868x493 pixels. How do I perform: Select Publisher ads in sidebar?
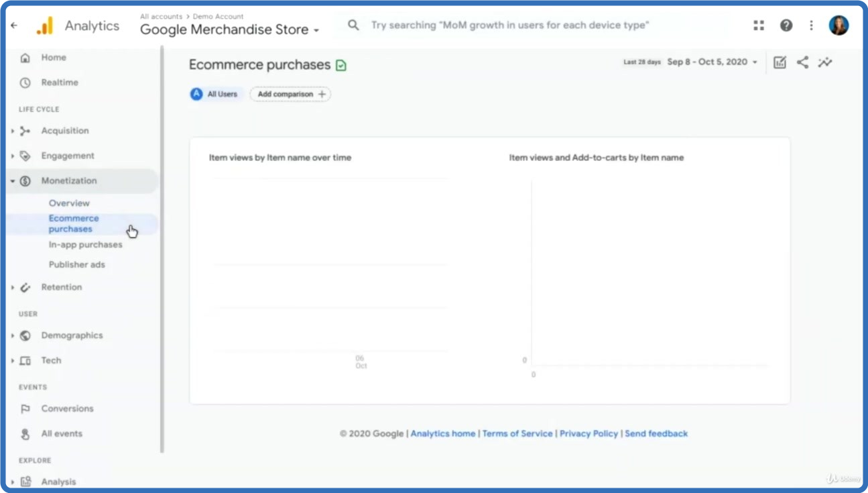[76, 264]
